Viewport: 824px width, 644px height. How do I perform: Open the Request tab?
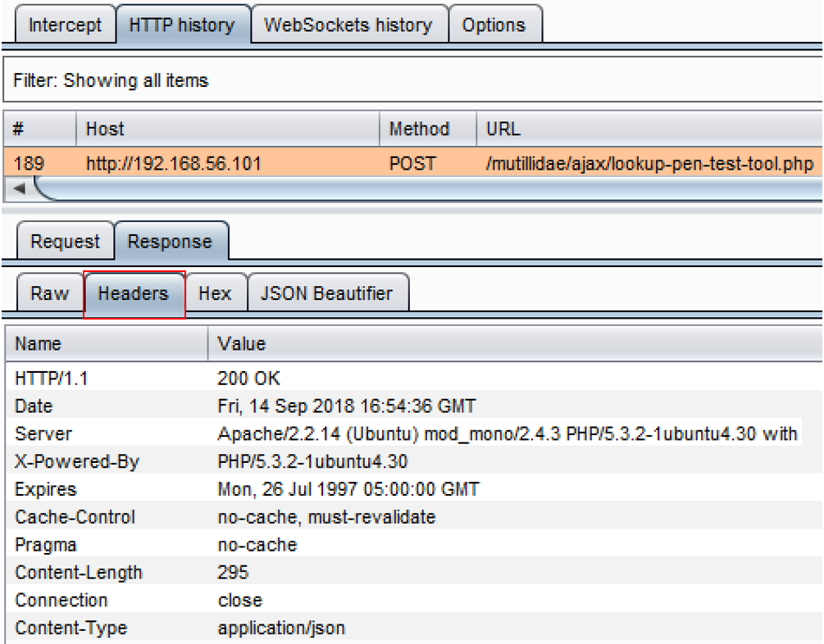(x=65, y=241)
